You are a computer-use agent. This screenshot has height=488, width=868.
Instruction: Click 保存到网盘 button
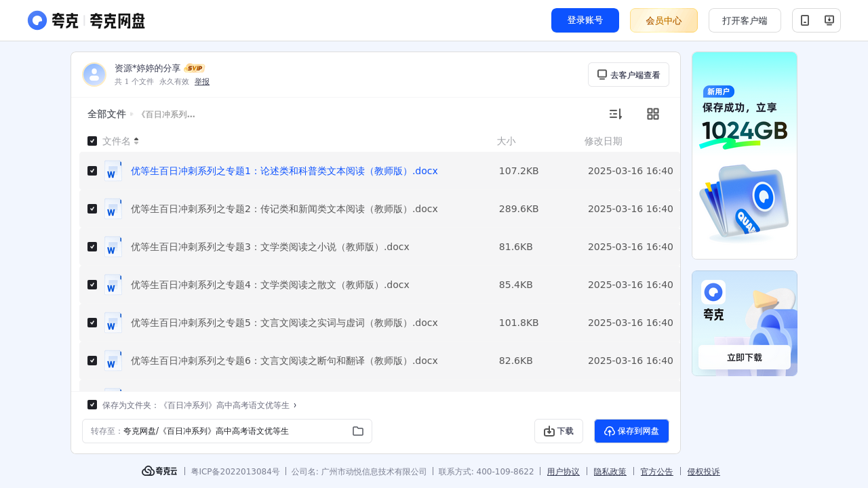click(631, 431)
